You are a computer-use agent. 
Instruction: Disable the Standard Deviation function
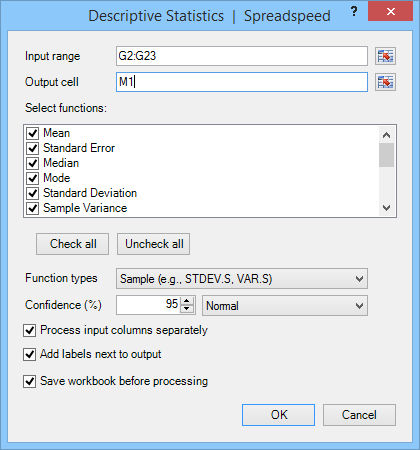[x=33, y=193]
